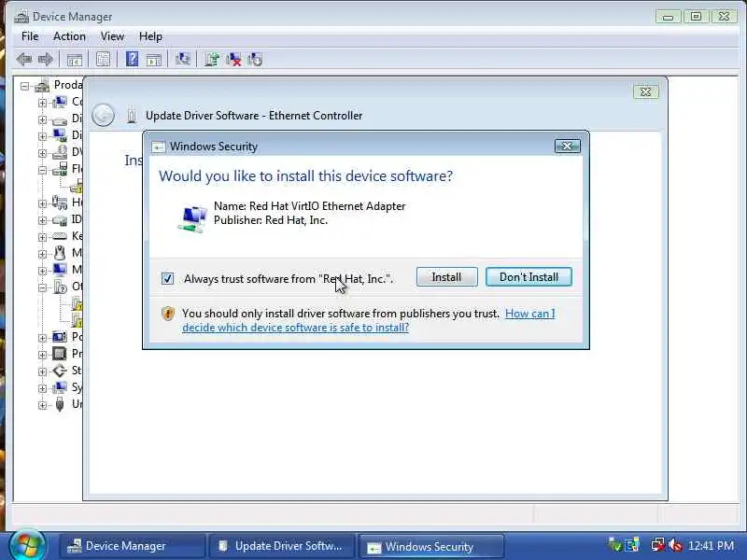Open the Windows Start orb

point(27,545)
